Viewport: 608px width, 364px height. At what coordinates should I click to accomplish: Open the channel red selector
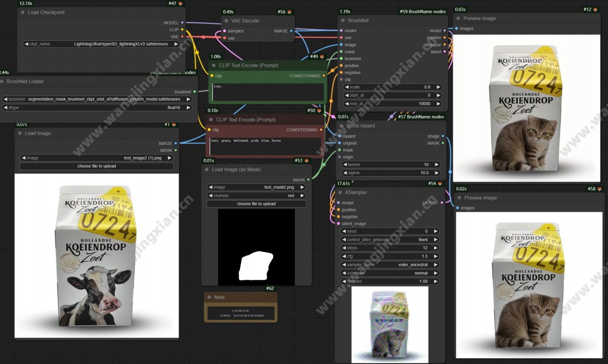pos(256,195)
